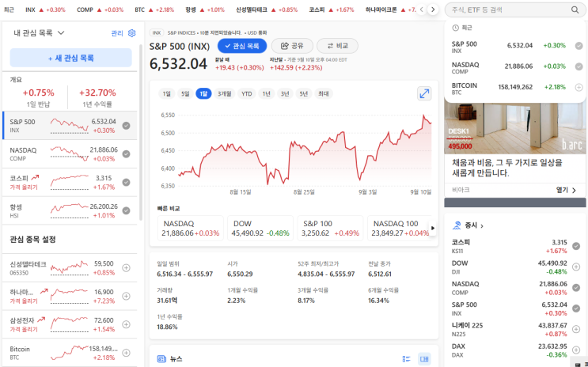Open 항셍 row in watchlist

(x=70, y=210)
